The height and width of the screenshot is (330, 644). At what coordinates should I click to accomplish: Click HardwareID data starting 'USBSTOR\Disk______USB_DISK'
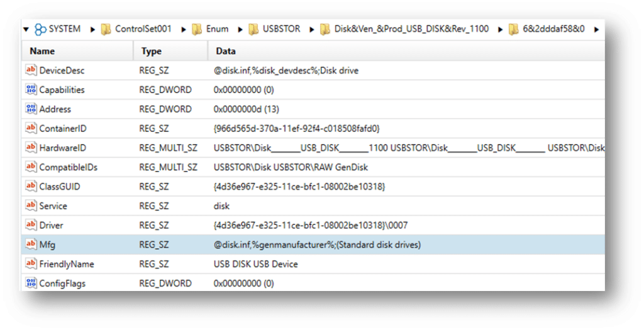tap(409, 148)
